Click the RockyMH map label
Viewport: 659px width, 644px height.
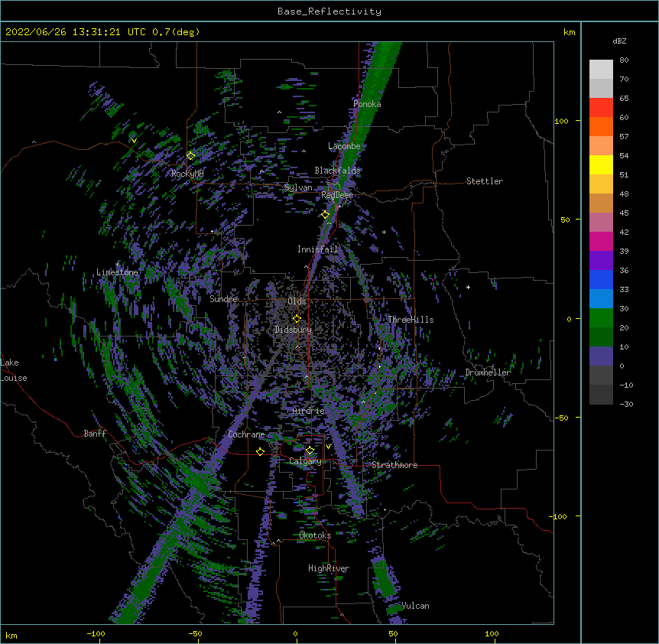coord(187,174)
